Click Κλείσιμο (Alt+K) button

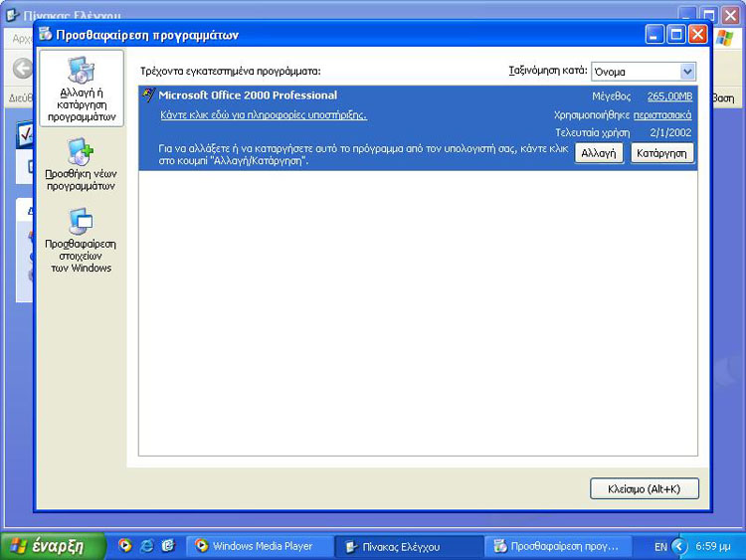click(645, 488)
